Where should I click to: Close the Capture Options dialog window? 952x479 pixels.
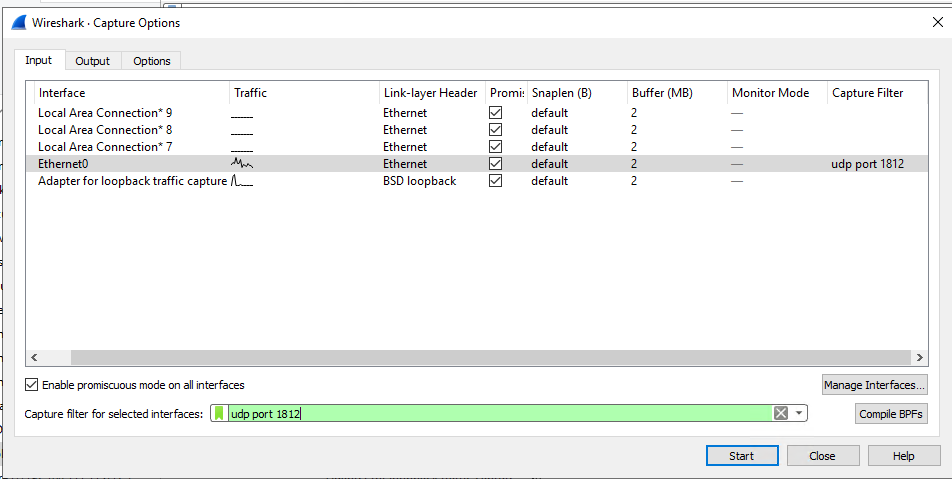[x=935, y=22]
